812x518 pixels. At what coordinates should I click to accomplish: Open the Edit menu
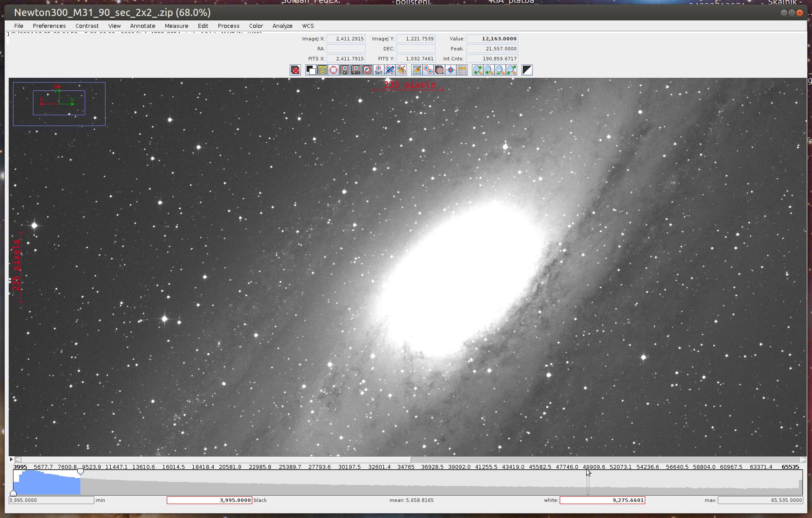tap(203, 26)
